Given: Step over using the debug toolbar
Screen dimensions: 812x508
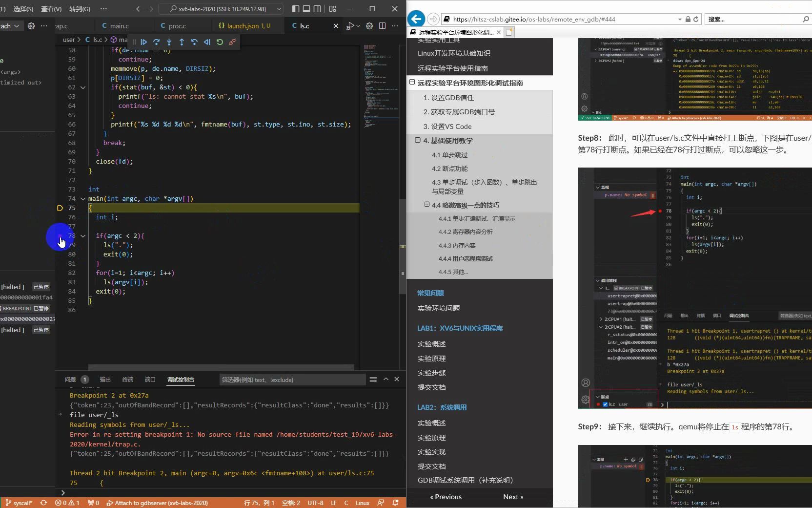Looking at the screenshot, I should tap(156, 42).
